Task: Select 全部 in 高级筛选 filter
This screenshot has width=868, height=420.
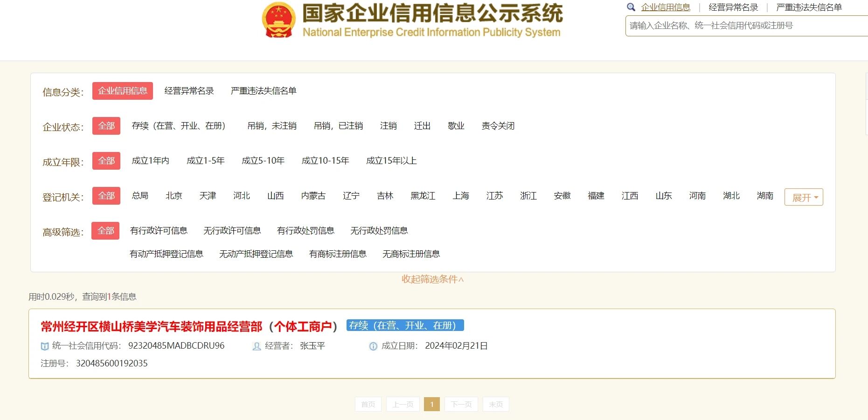Action: tap(105, 231)
